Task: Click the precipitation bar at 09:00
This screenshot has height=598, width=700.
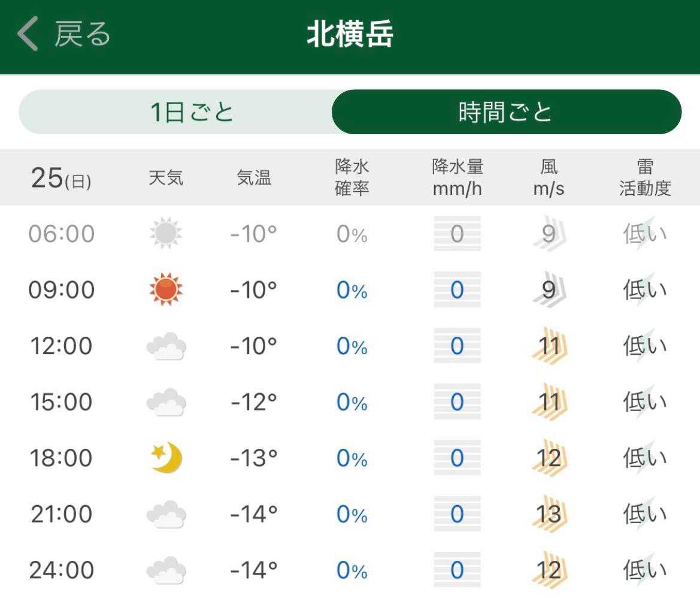Action: click(x=457, y=290)
